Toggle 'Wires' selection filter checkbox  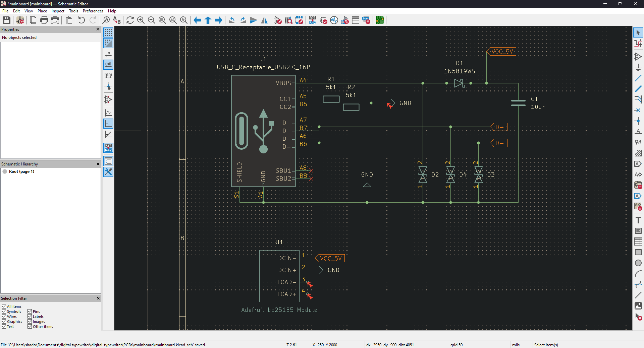4,317
